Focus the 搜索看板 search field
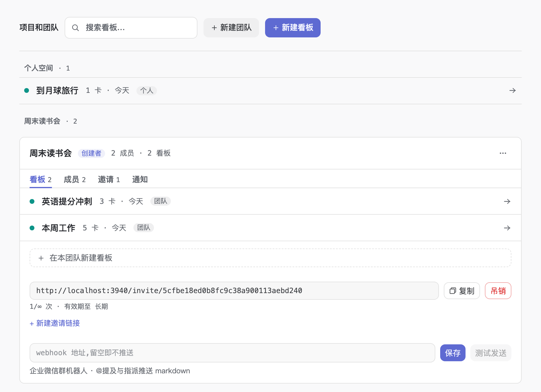The width and height of the screenshot is (541, 392). (131, 28)
